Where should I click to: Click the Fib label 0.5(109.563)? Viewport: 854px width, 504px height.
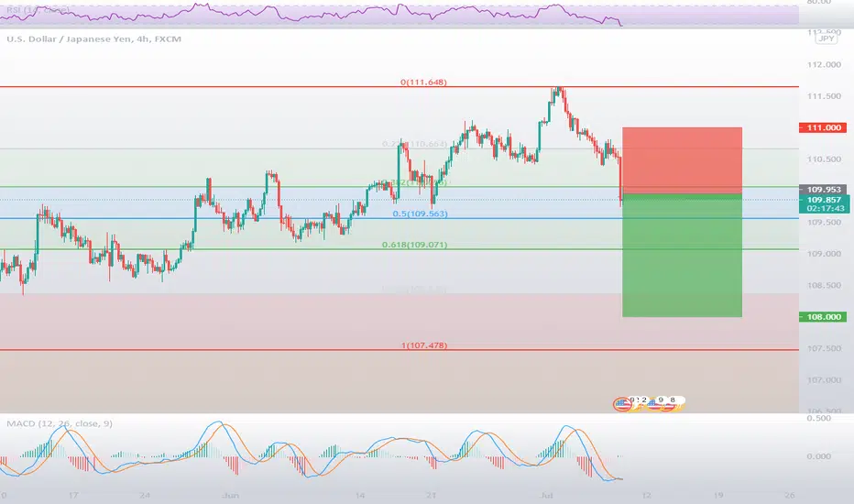click(420, 214)
